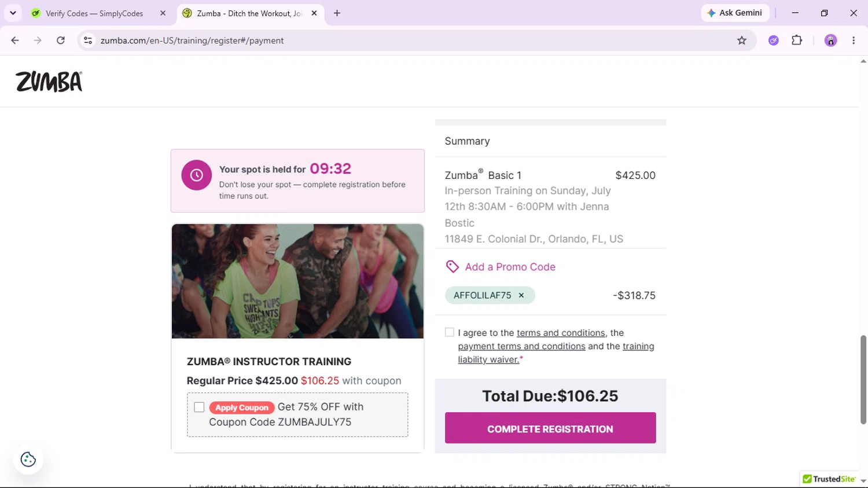Screen dimensions: 868x488
Task: Bookmark this page with star icon
Action: 742,41
